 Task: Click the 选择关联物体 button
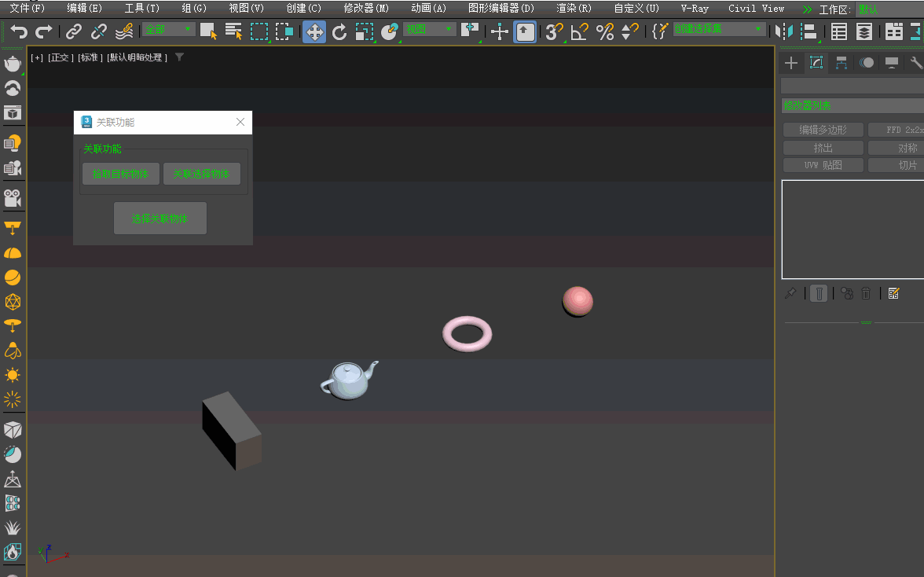click(159, 219)
